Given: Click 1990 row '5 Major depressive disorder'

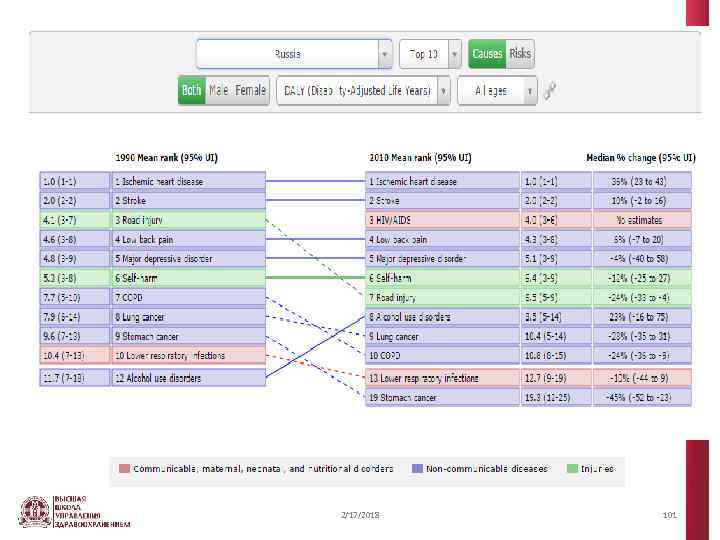Looking at the screenshot, I should point(189,259).
